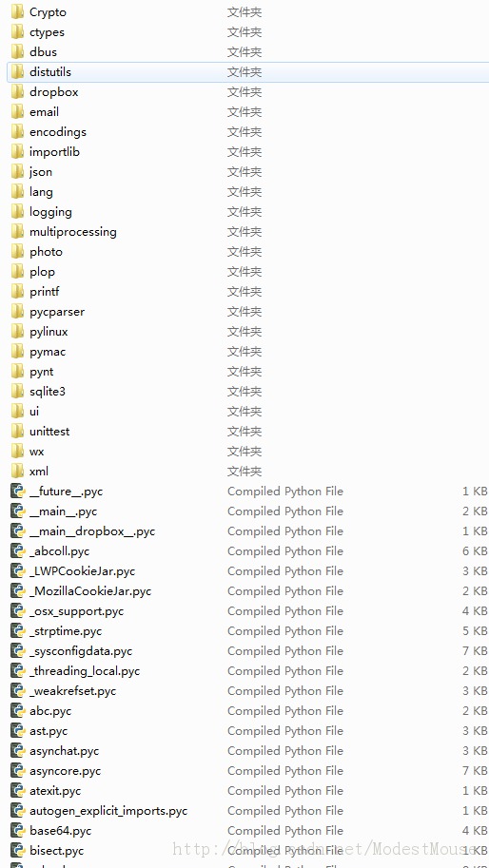
Task: Click the ctypes folder icon
Action: 17,31
